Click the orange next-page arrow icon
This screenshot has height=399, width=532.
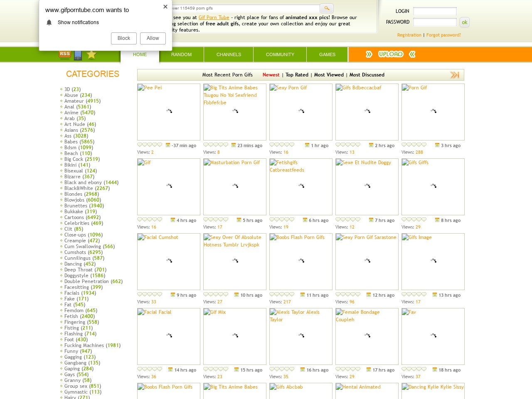click(455, 75)
